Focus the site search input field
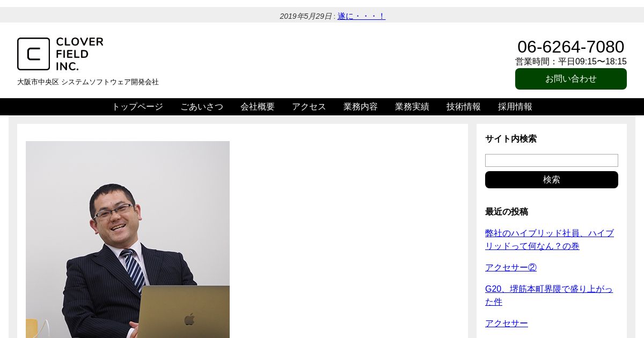This screenshot has height=338, width=644. pos(552,160)
